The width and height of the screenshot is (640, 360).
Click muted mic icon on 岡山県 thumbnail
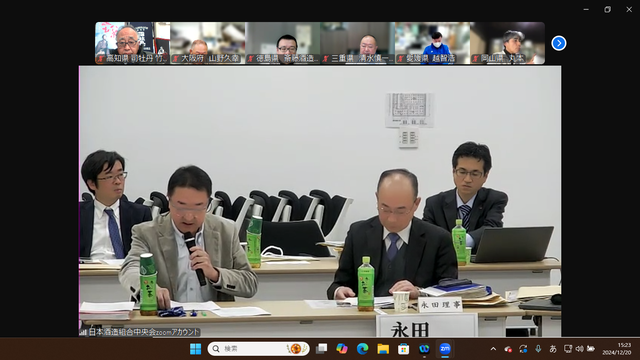click(476, 59)
